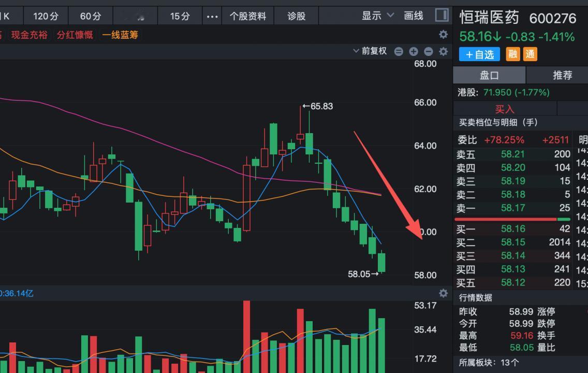Open the K-line chart settings gear
588x373 pixels.
point(443,52)
